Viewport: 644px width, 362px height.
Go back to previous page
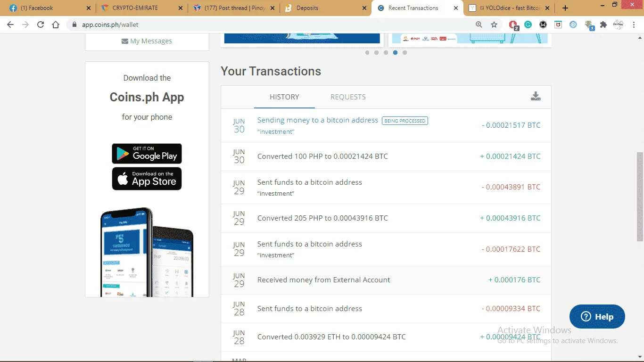(x=10, y=25)
